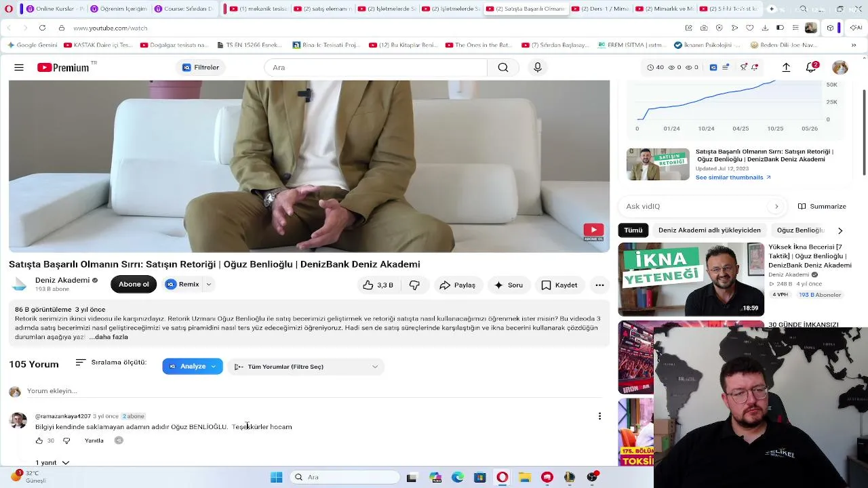868x488 pixels.
Task: Open the İkna Yeteneği suggested video thumbnail
Action: 691,279
